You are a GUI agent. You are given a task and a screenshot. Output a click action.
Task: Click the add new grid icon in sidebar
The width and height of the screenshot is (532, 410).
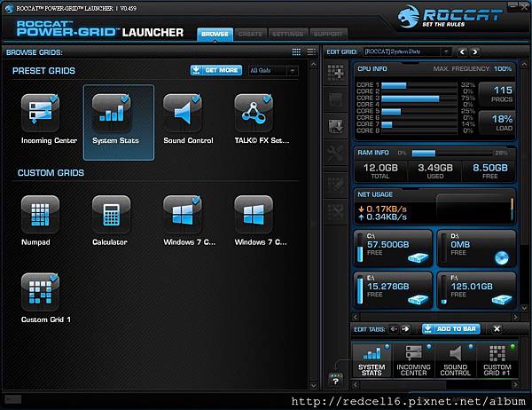pos(335,72)
